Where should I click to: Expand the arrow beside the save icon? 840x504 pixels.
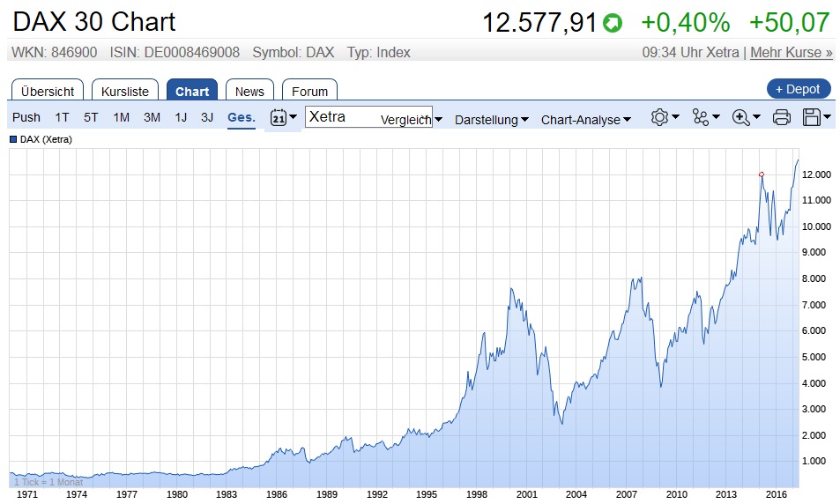click(828, 117)
